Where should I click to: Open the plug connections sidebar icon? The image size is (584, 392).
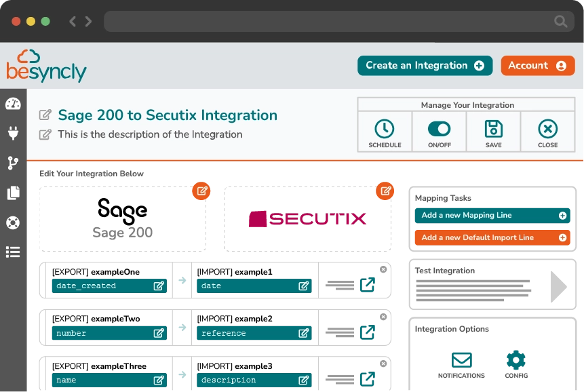[x=13, y=133]
